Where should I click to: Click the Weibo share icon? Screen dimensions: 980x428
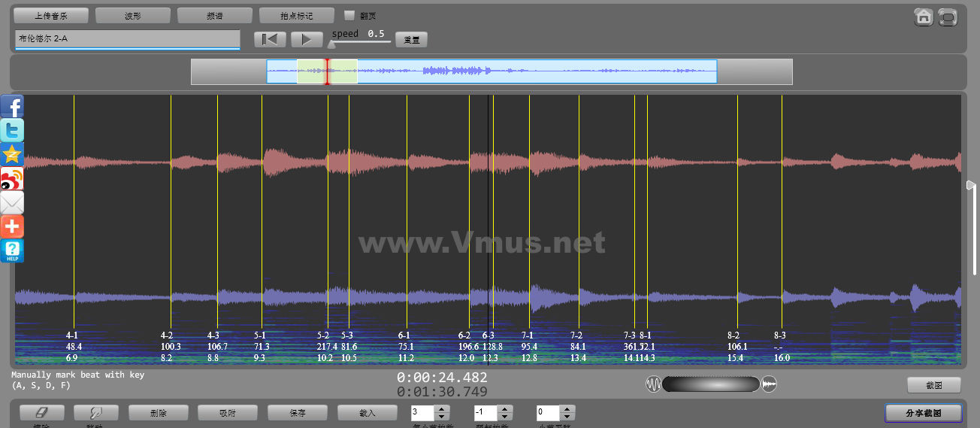coord(12,178)
